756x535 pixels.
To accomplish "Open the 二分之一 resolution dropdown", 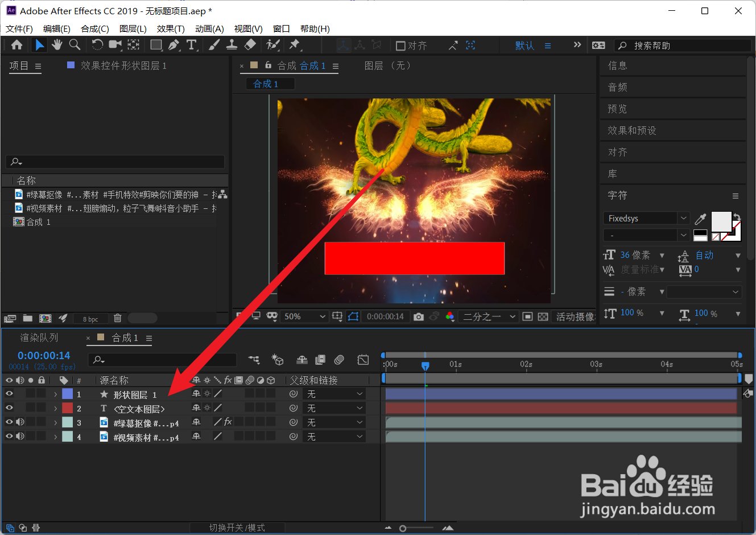I will click(489, 316).
